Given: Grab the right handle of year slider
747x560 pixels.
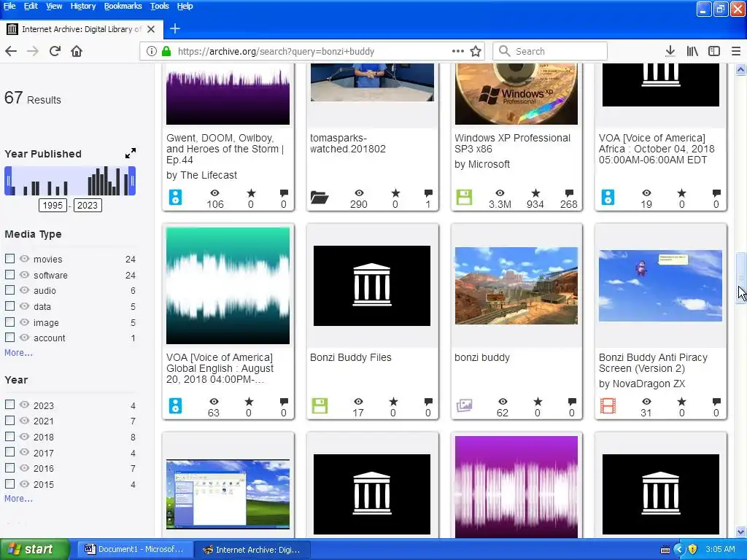Looking at the screenshot, I should pos(132,181).
